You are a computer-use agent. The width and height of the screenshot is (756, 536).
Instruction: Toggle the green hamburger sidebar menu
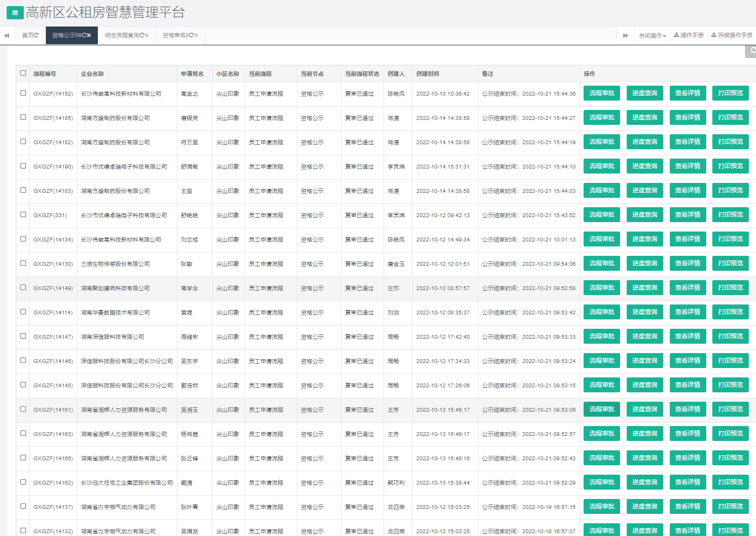tap(14, 13)
